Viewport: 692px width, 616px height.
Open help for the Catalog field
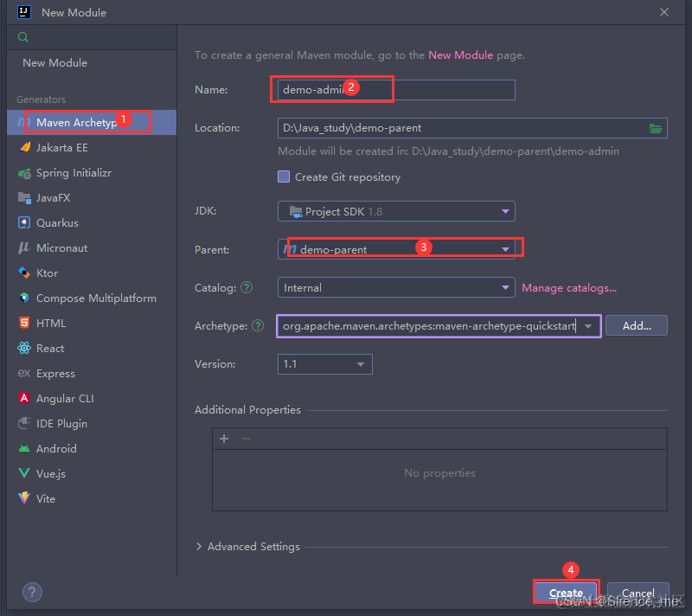[x=247, y=288]
